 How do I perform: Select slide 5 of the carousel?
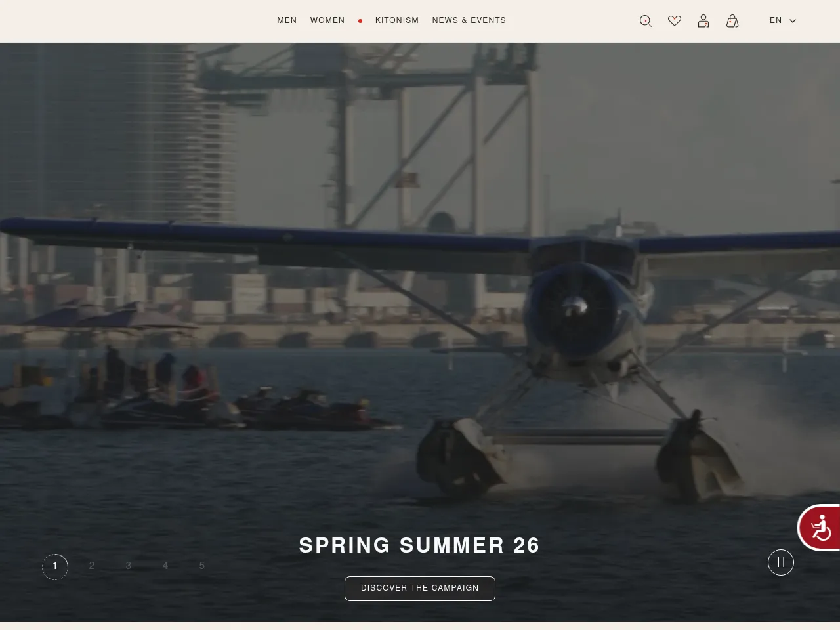202,566
